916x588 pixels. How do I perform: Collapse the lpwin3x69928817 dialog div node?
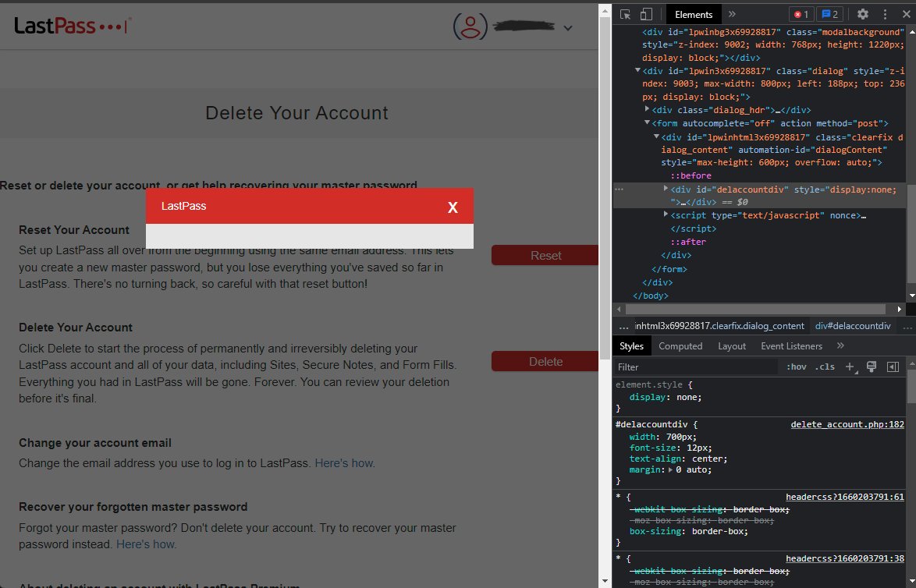click(637, 70)
